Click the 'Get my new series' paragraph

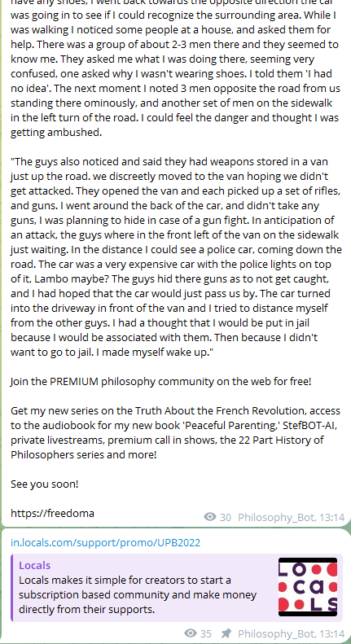pos(176,433)
